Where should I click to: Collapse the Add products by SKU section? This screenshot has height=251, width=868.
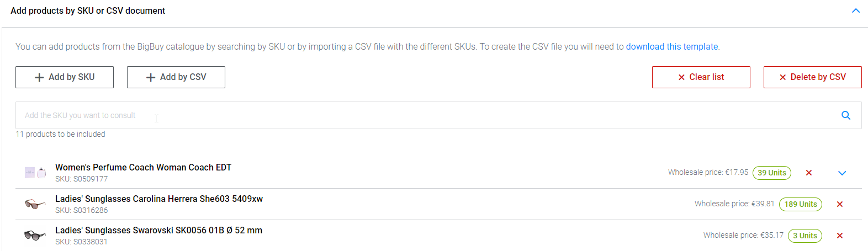pos(855,10)
